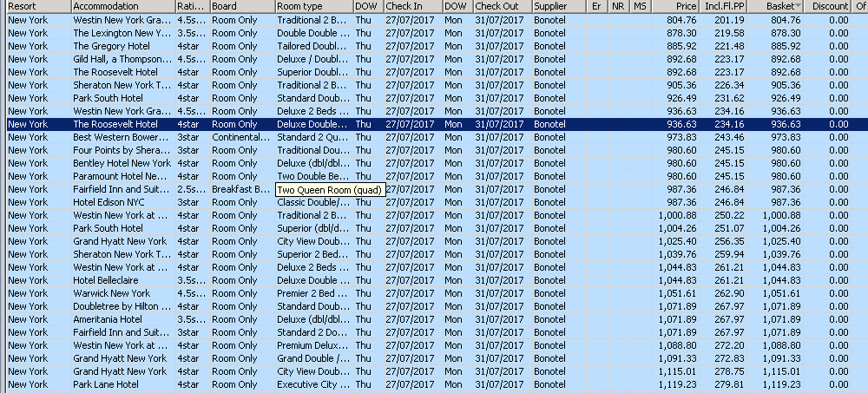The width and height of the screenshot is (868, 393).
Task: Select the Best Western Bower... accommodation
Action: pyautogui.click(x=123, y=137)
